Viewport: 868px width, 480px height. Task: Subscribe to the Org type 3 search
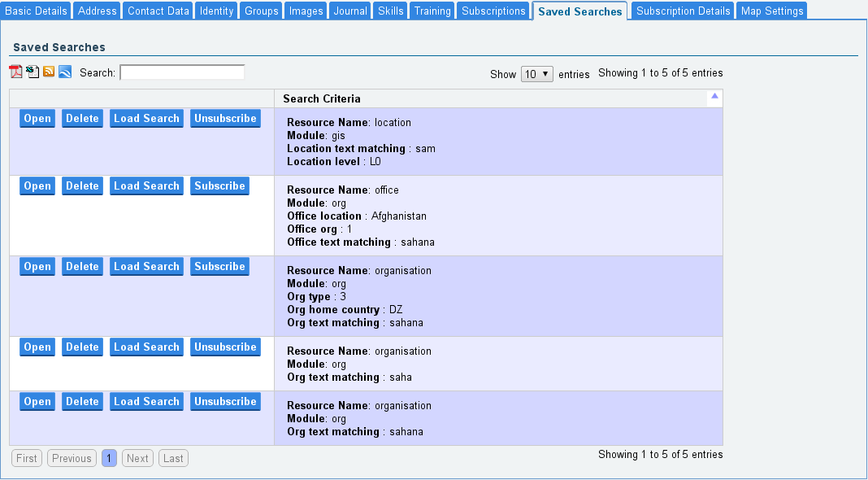tap(219, 267)
